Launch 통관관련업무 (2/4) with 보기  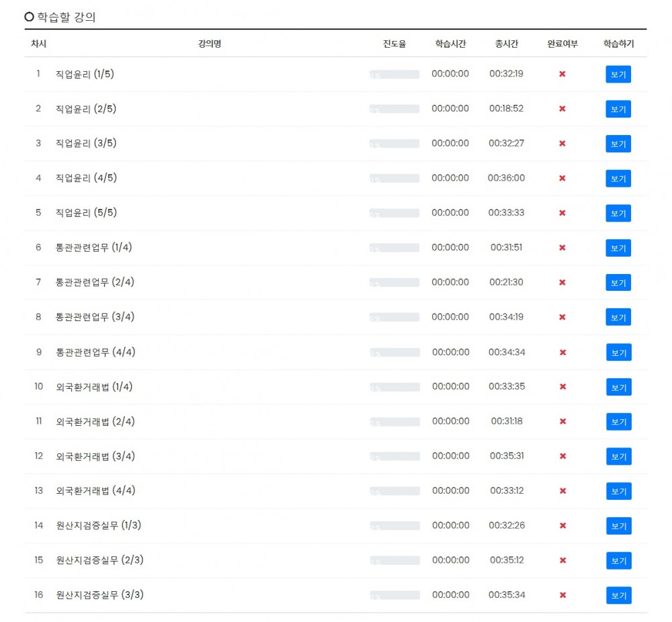point(618,282)
